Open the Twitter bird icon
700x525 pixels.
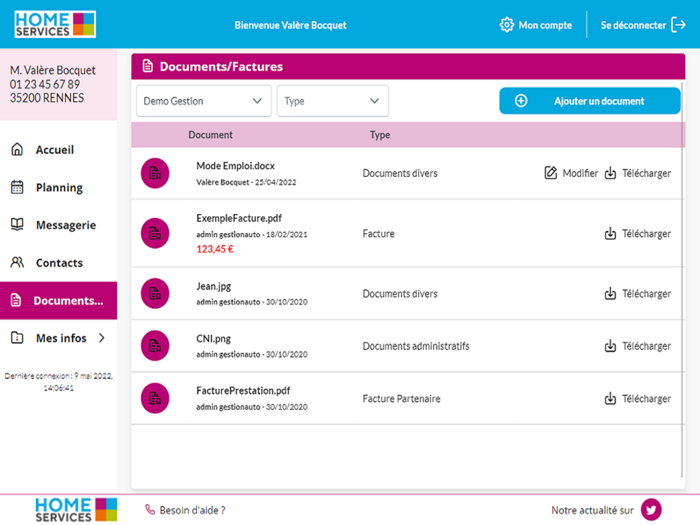(x=651, y=510)
